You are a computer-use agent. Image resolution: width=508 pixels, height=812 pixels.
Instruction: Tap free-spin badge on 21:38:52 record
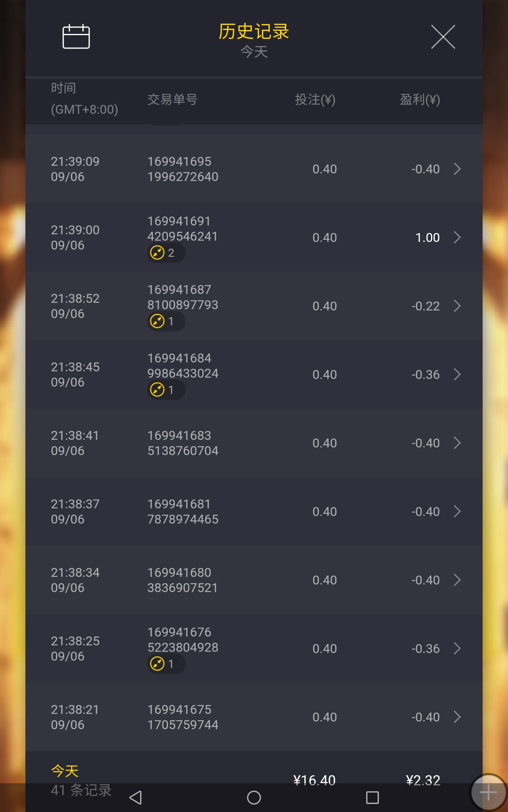pyautogui.click(x=166, y=321)
